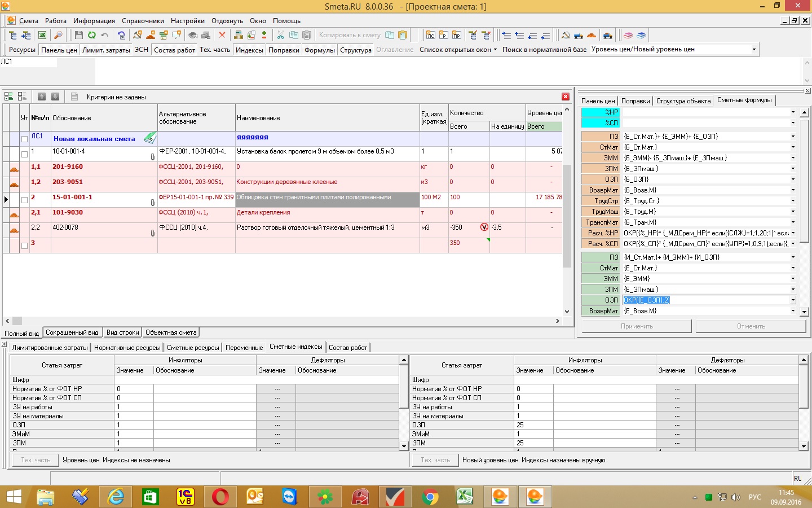Open the %СП formula dropdown arrow
The image size is (812, 508).
coord(793,123)
